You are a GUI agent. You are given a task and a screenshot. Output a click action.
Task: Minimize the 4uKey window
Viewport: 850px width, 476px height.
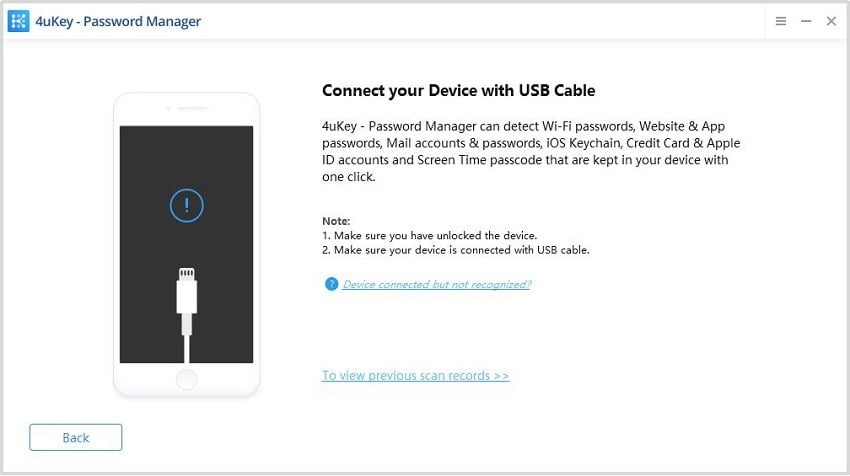click(x=806, y=21)
